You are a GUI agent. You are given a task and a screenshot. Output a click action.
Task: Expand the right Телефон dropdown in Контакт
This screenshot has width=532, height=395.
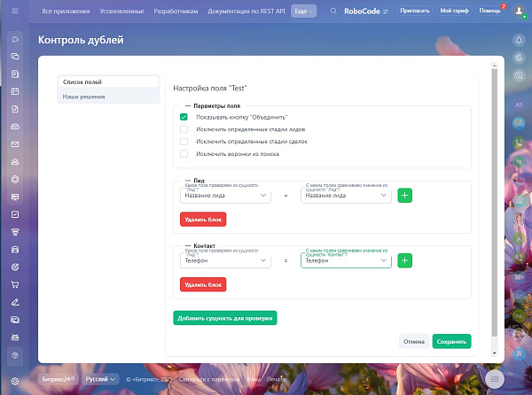pyautogui.click(x=346, y=260)
